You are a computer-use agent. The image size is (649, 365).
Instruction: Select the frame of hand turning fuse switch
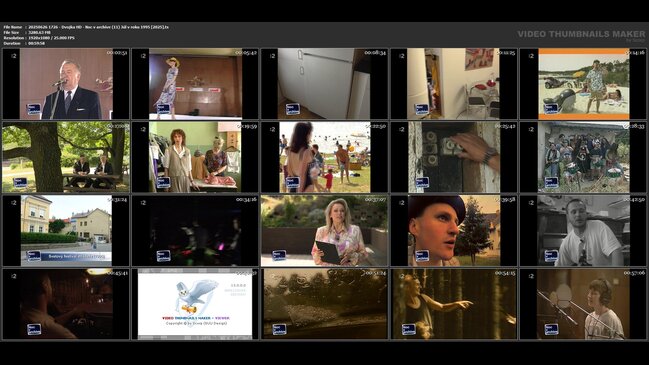[x=454, y=157]
